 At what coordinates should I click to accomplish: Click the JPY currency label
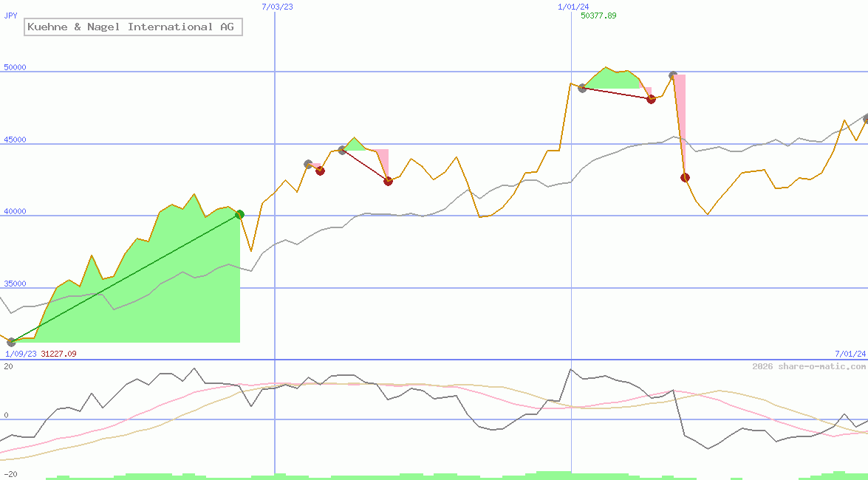click(11, 15)
